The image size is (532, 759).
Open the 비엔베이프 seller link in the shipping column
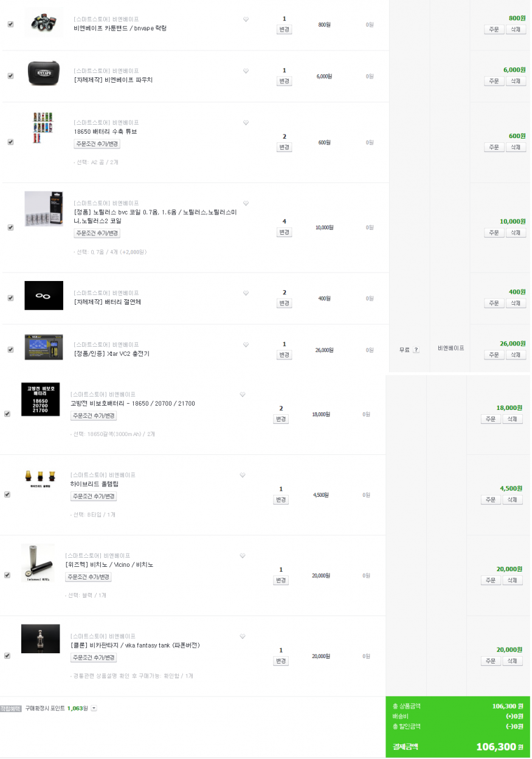[x=451, y=348]
